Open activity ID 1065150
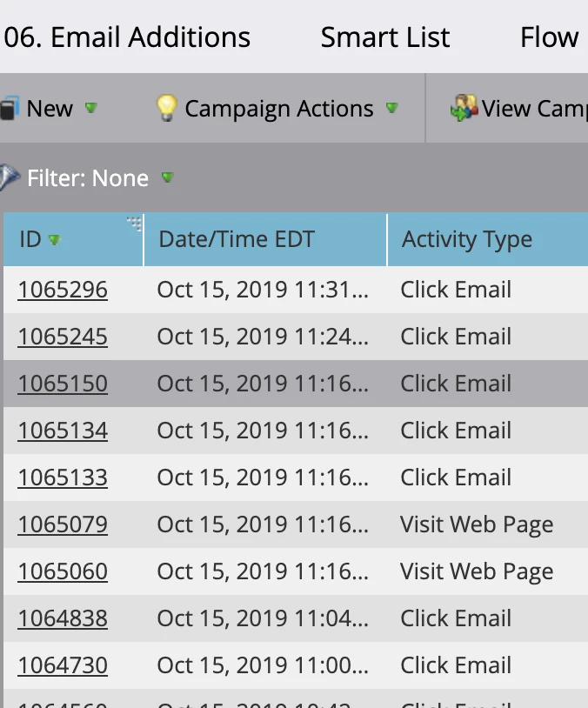This screenshot has height=708, width=588. 63,384
